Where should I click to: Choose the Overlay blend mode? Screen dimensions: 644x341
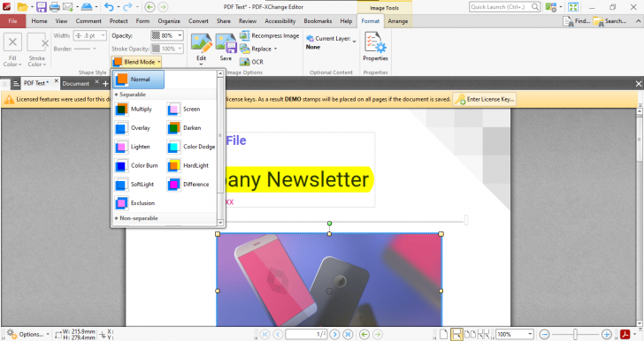[x=133, y=128]
